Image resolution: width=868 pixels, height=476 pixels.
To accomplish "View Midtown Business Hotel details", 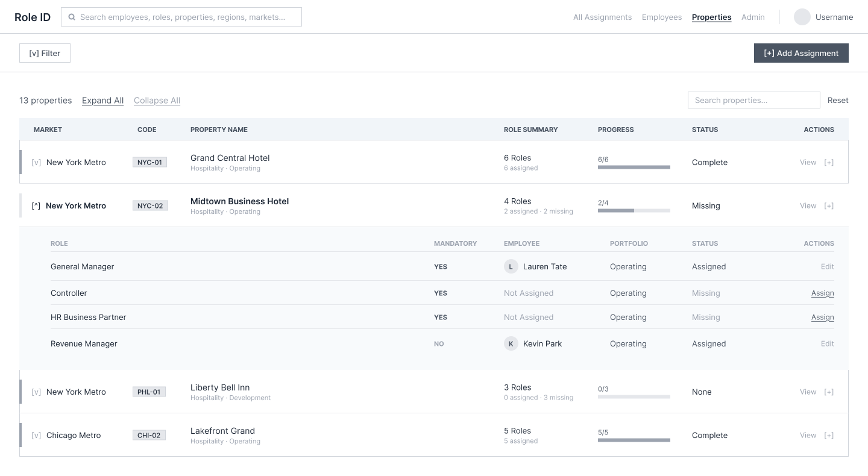I will [x=808, y=205].
